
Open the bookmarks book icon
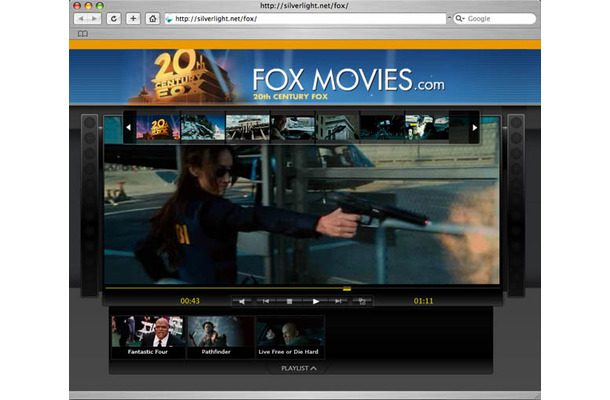(x=82, y=34)
